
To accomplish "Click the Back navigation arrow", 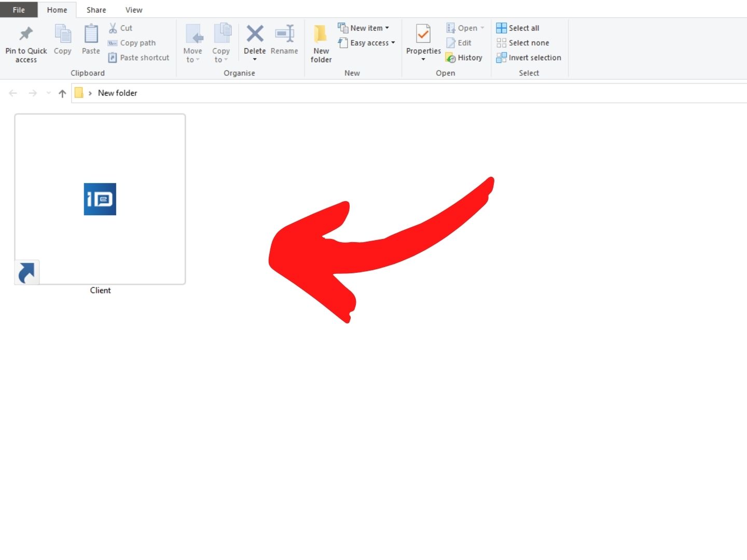I will [x=13, y=93].
